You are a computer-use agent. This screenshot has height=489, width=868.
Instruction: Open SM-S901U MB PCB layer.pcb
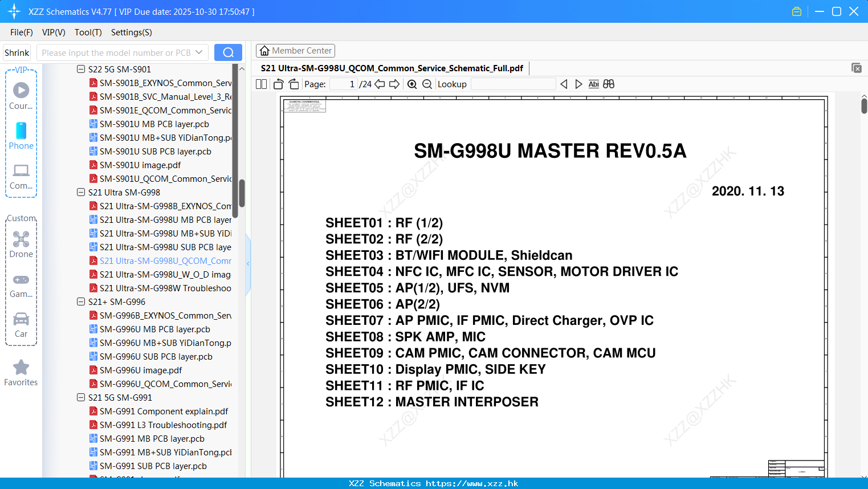154,124
